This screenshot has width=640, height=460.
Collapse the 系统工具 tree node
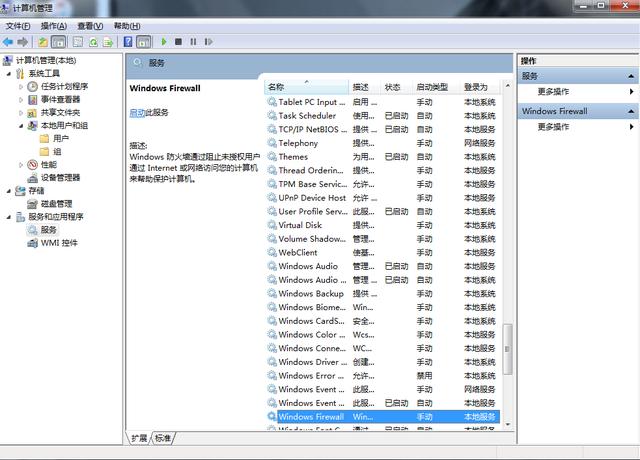pyautogui.click(x=9, y=74)
